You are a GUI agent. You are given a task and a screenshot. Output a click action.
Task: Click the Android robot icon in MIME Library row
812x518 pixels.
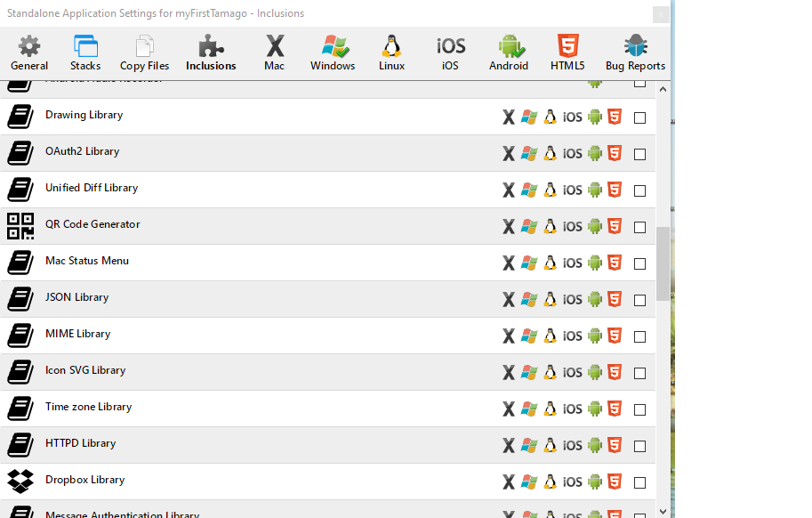pyautogui.click(x=594, y=336)
